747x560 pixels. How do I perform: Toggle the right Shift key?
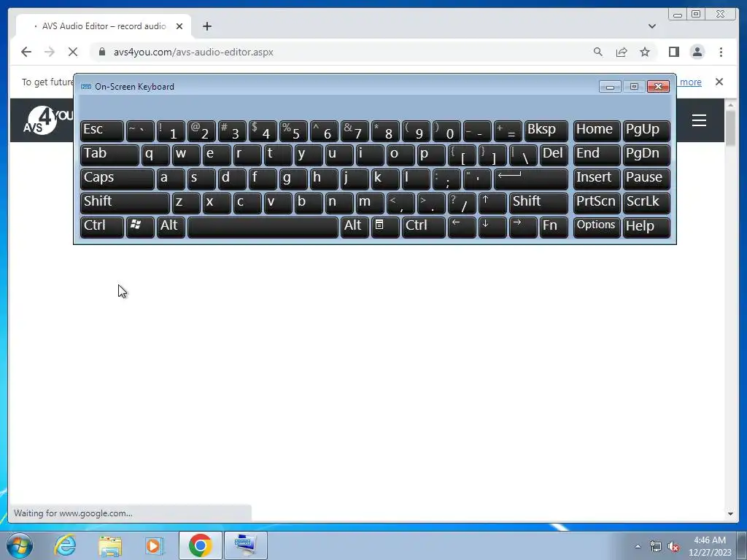pyautogui.click(x=538, y=203)
